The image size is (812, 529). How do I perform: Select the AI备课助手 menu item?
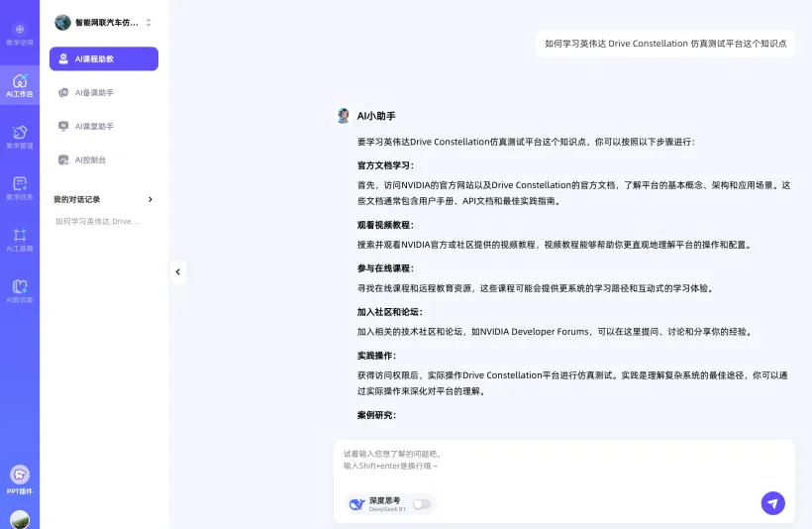104,93
